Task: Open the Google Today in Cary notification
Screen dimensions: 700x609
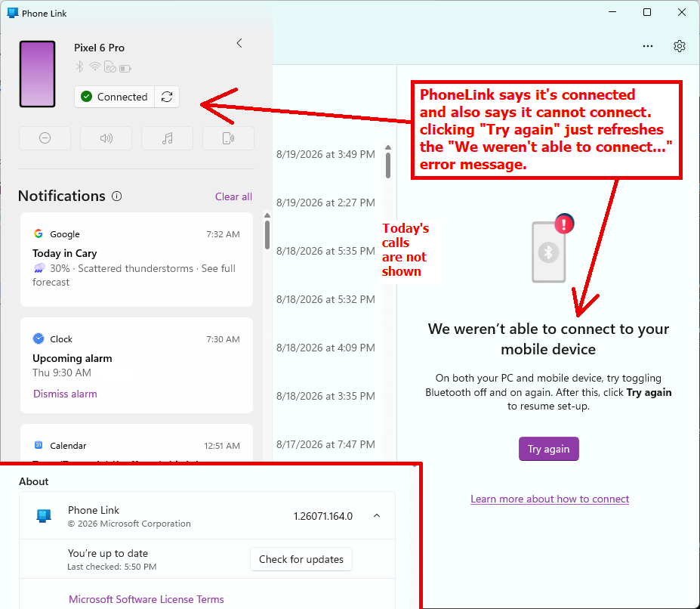Action: 137,260
